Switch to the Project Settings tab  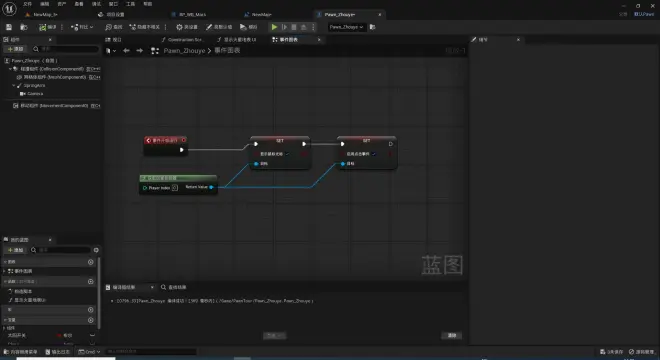click(111, 14)
